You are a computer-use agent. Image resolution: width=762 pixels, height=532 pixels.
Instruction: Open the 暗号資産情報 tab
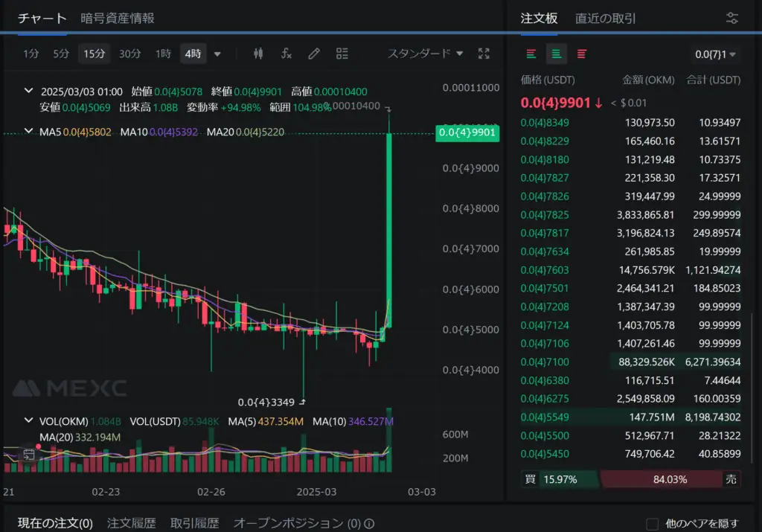coord(117,19)
